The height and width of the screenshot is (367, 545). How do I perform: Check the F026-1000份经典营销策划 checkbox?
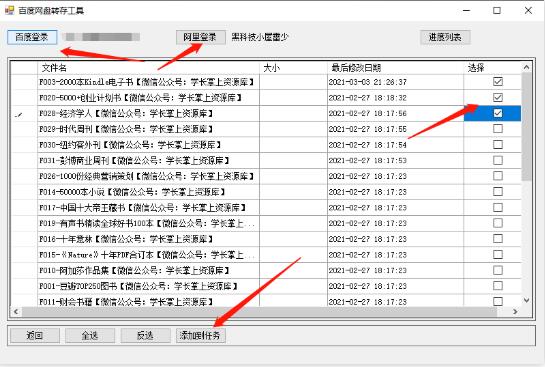[x=498, y=176]
